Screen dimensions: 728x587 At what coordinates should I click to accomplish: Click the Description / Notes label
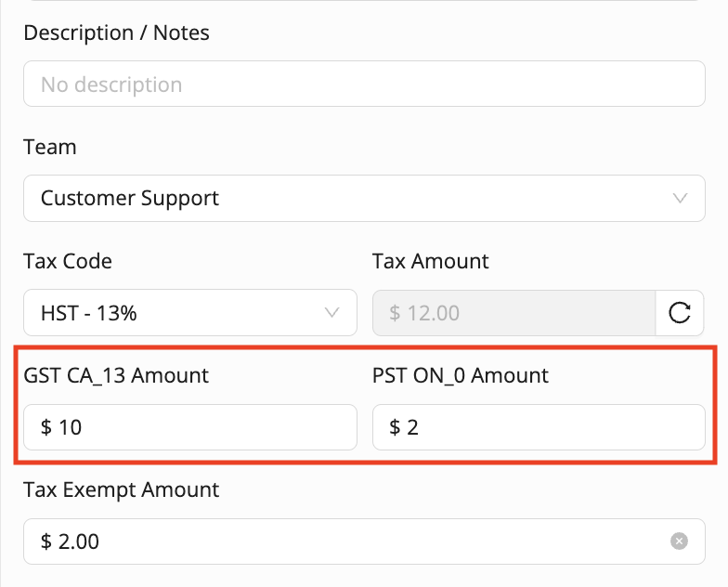coord(116,33)
